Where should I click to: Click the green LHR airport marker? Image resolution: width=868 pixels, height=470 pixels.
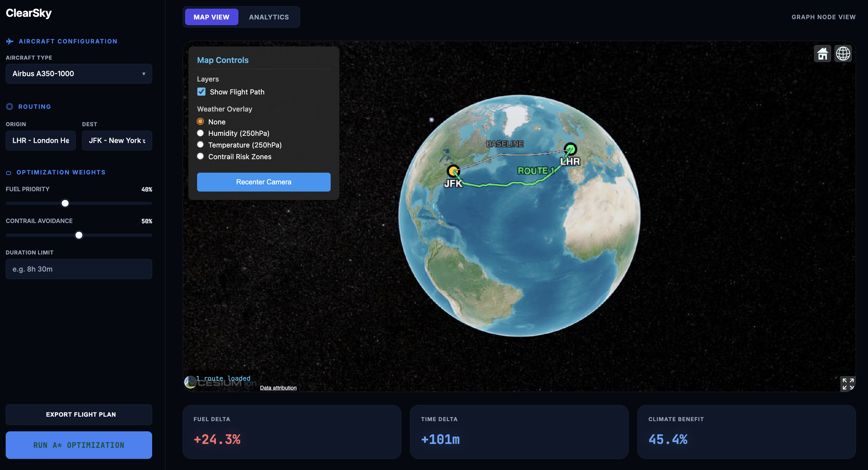[x=570, y=149]
